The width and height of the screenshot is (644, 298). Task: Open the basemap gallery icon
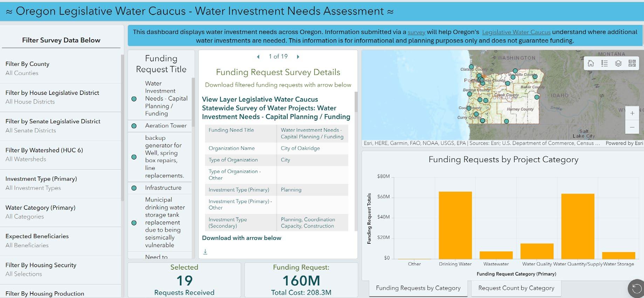632,63
